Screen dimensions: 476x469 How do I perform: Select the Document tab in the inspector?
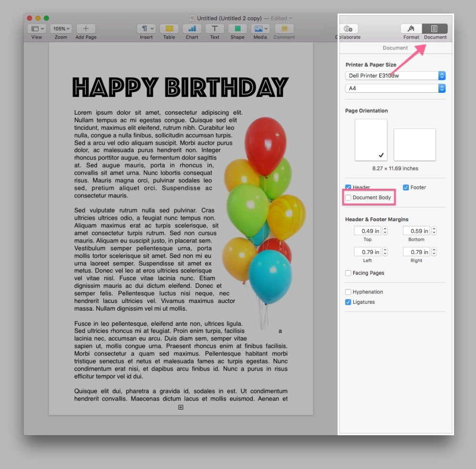(435, 29)
